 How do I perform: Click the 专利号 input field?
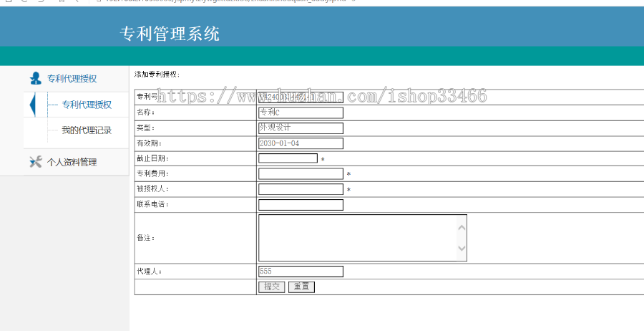click(x=301, y=97)
